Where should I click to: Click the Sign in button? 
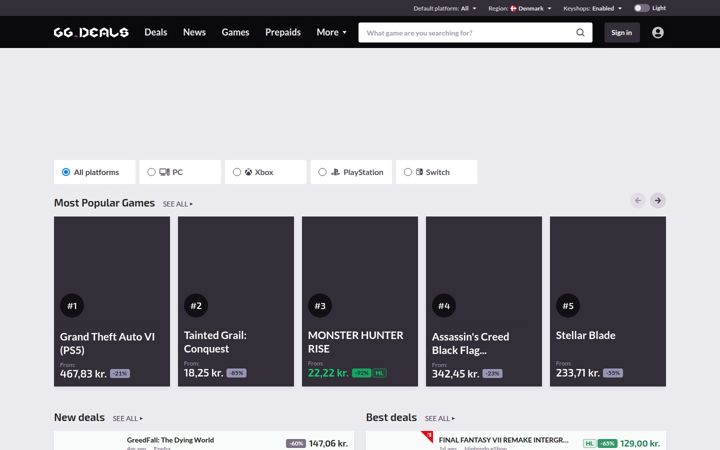(622, 33)
